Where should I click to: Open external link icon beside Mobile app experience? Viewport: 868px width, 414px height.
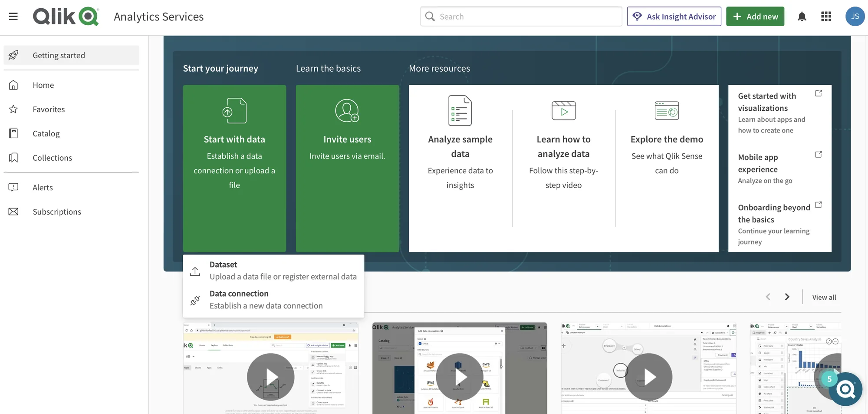click(x=819, y=155)
